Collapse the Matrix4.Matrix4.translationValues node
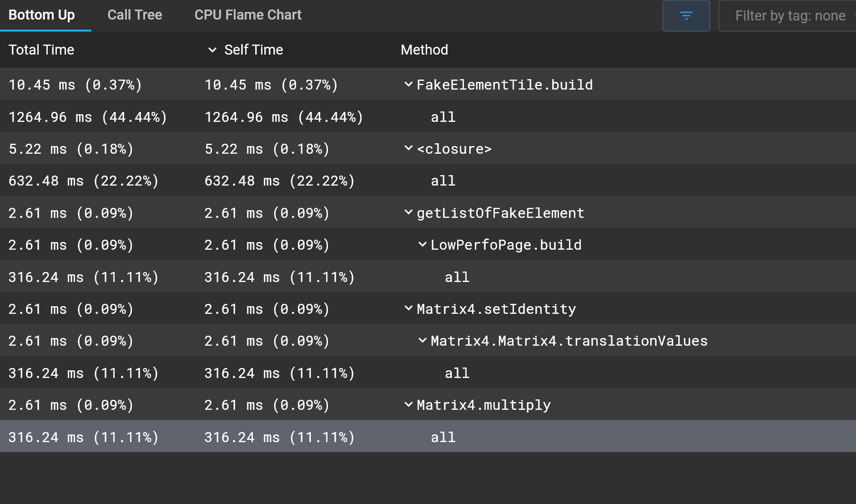Image resolution: width=856 pixels, height=504 pixels. [x=423, y=341]
